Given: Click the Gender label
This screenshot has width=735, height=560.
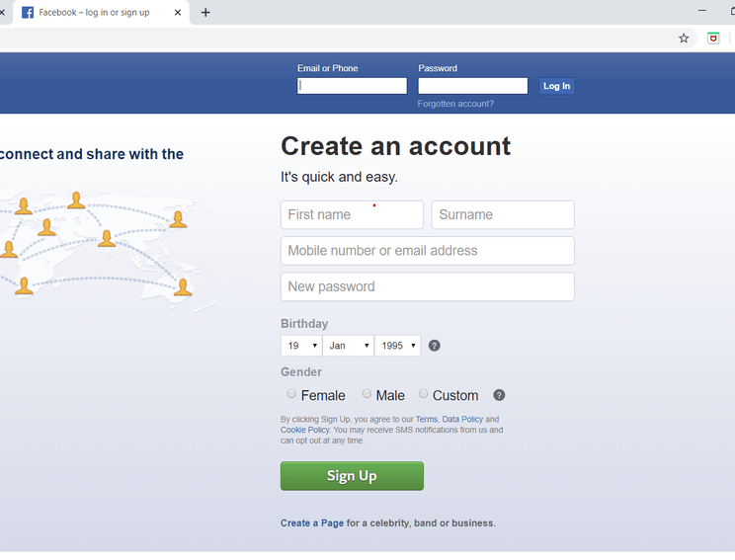Looking at the screenshot, I should pos(301,372).
